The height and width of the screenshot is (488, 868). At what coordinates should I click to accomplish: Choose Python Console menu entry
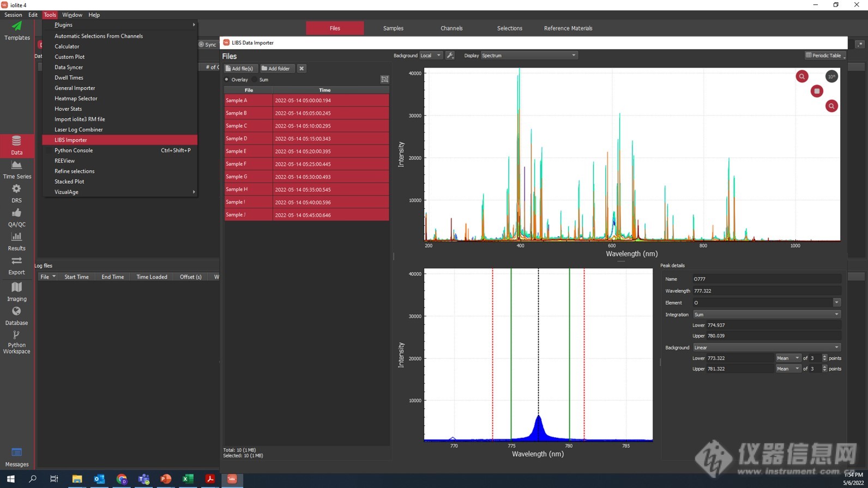tap(120, 150)
